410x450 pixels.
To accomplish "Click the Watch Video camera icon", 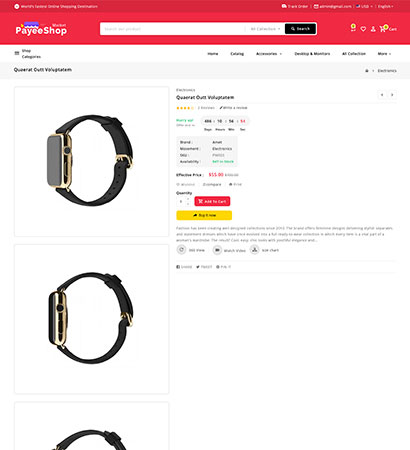I will click(217, 250).
